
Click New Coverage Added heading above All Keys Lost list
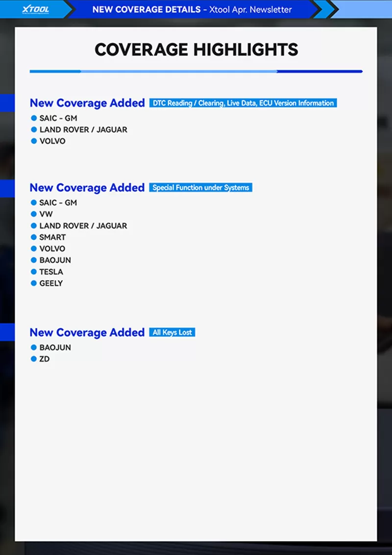pos(87,332)
